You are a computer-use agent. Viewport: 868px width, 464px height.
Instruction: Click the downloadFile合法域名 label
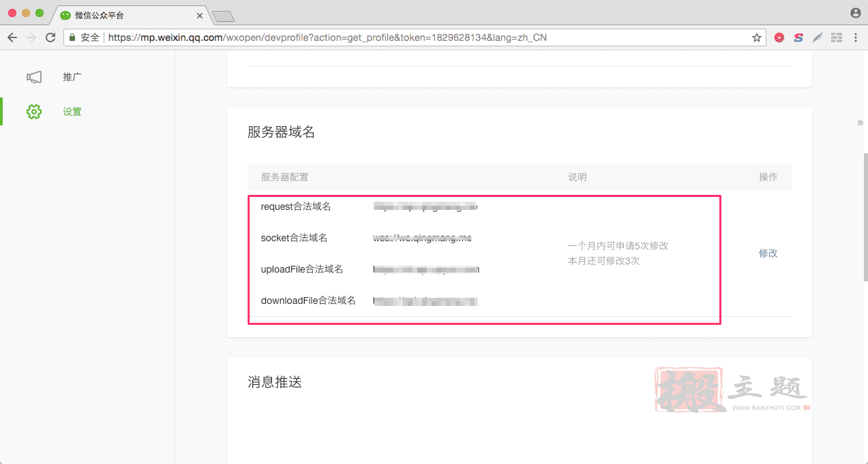pos(308,300)
